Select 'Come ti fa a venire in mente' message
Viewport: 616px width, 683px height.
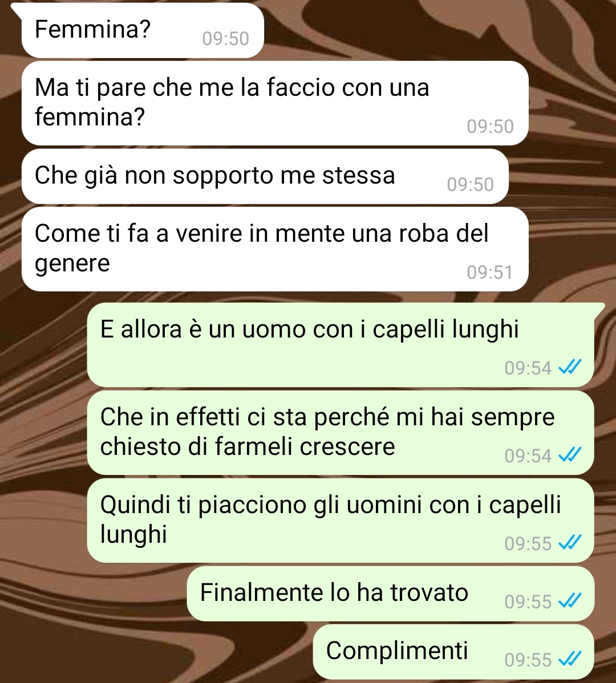coord(275,249)
